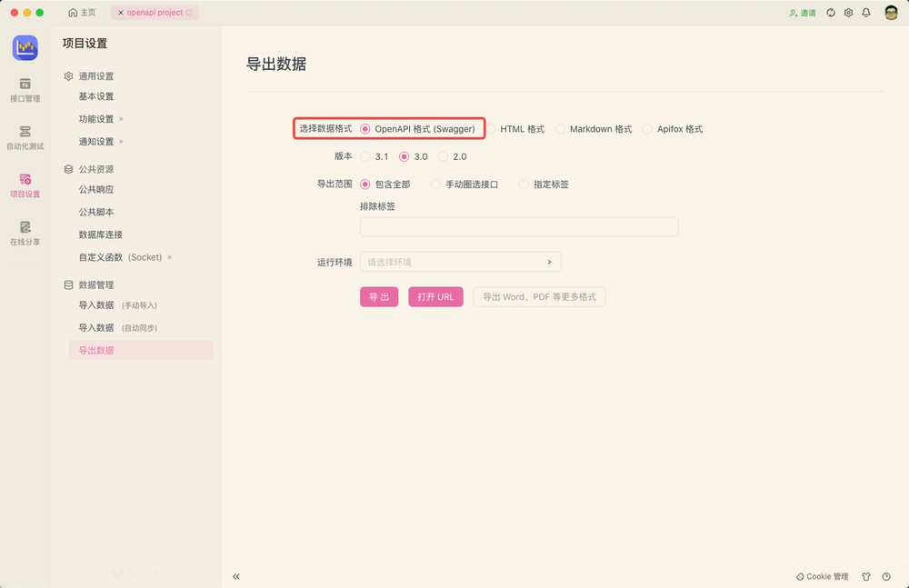Open the help question mark at bottom right
The image size is (909, 588).
[885, 576]
